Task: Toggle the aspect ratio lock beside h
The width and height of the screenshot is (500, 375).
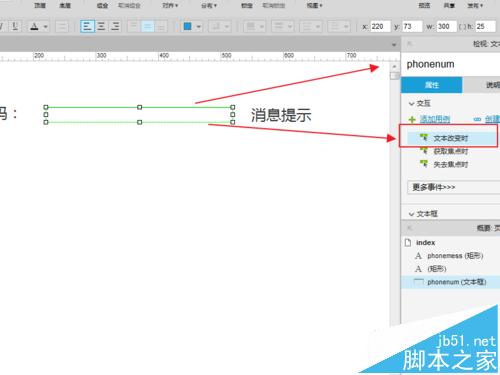Action: 462,27
